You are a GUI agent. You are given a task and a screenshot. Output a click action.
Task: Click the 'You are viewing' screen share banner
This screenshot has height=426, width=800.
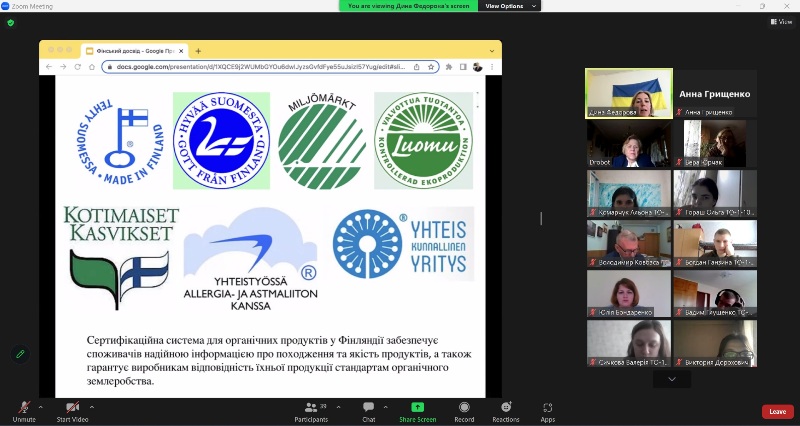(x=408, y=6)
